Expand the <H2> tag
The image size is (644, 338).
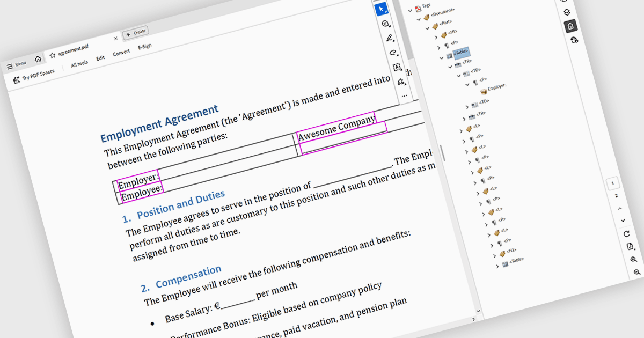pyautogui.click(x=493, y=255)
